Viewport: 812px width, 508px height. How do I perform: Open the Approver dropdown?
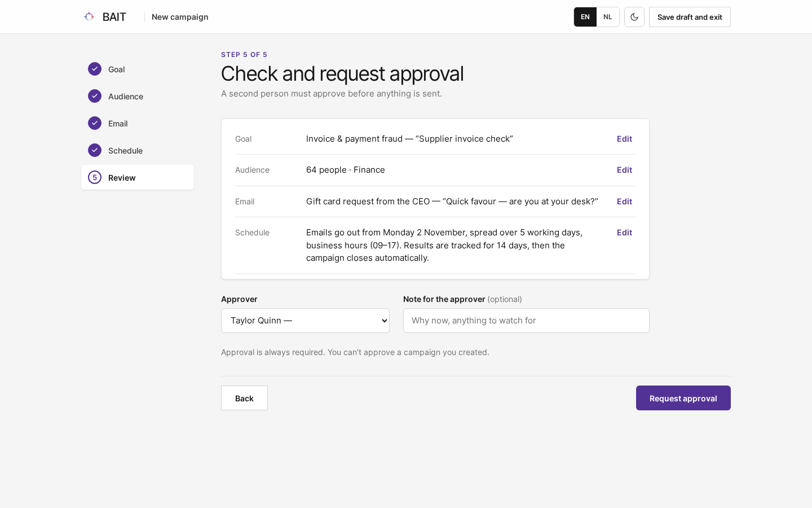(305, 321)
